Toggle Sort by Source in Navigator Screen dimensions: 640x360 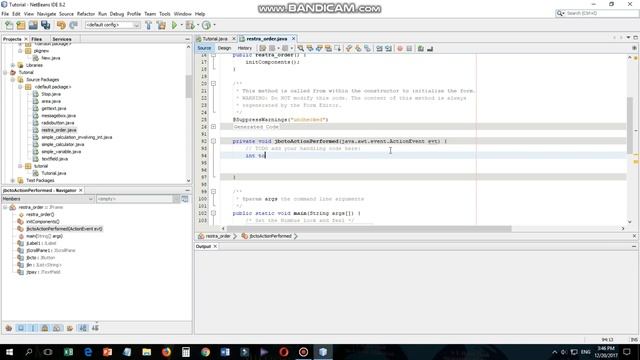(x=95, y=328)
